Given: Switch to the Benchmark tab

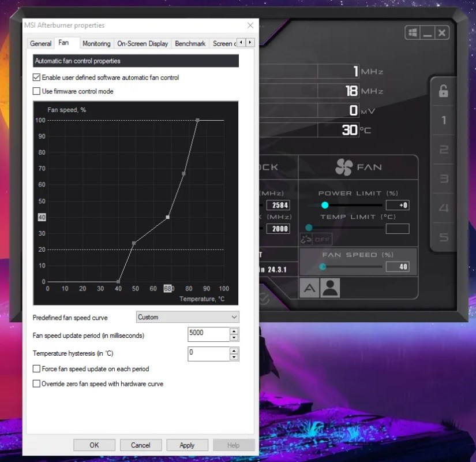Looking at the screenshot, I should (190, 43).
